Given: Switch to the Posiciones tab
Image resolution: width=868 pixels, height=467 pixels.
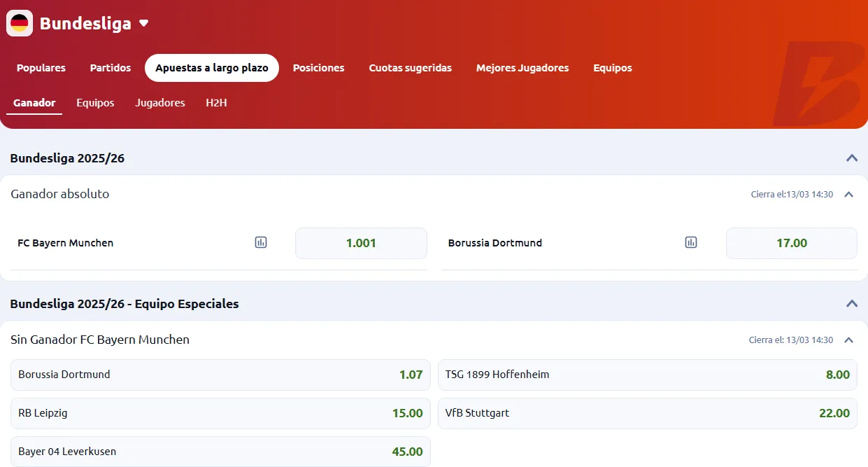Looking at the screenshot, I should pyautogui.click(x=318, y=68).
